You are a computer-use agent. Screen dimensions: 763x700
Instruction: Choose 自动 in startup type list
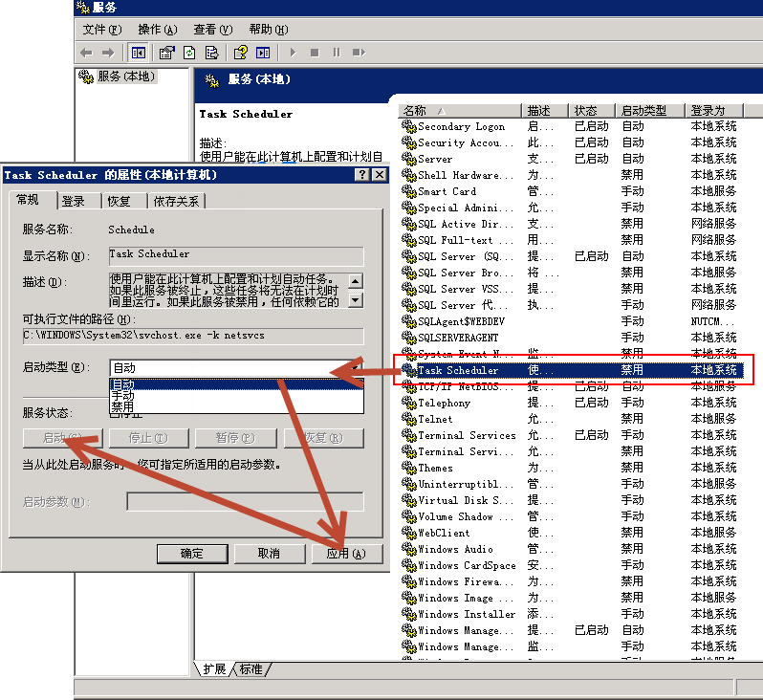(236, 384)
